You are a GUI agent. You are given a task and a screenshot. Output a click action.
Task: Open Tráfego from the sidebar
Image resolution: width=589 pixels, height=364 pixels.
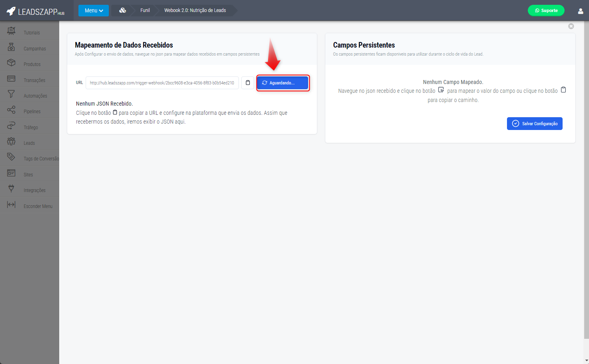pos(31,128)
